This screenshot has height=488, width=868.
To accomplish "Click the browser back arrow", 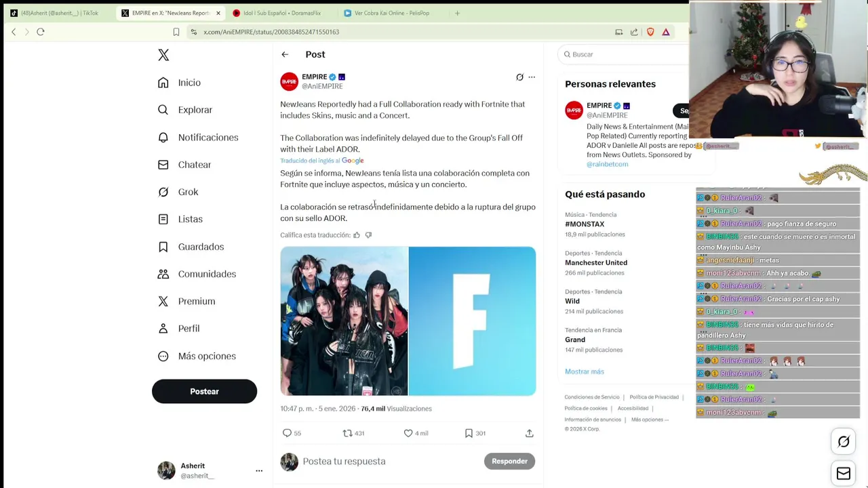I will tap(14, 32).
